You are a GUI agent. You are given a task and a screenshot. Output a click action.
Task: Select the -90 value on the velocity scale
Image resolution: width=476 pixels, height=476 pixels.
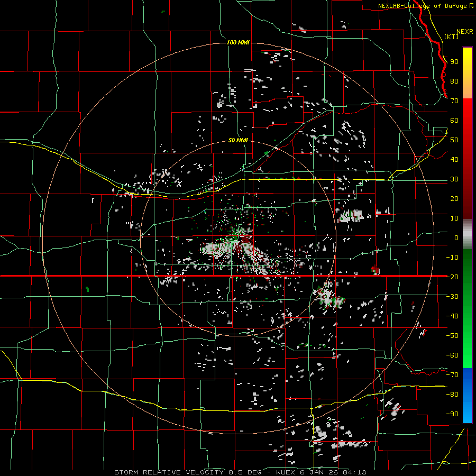point(452,414)
